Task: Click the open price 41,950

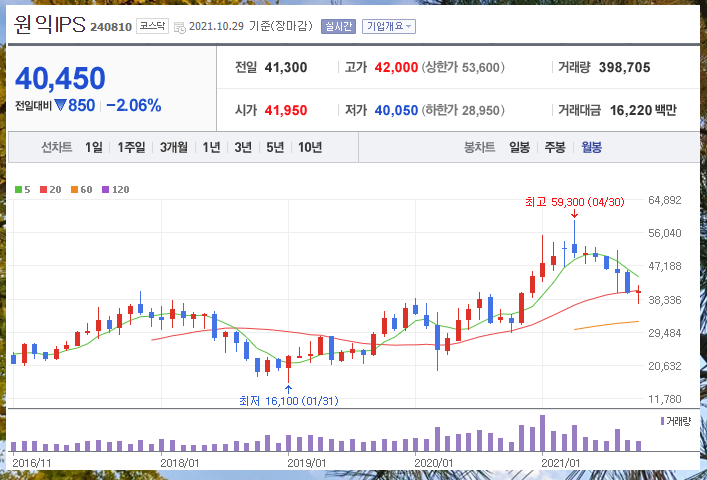Action: (286, 110)
